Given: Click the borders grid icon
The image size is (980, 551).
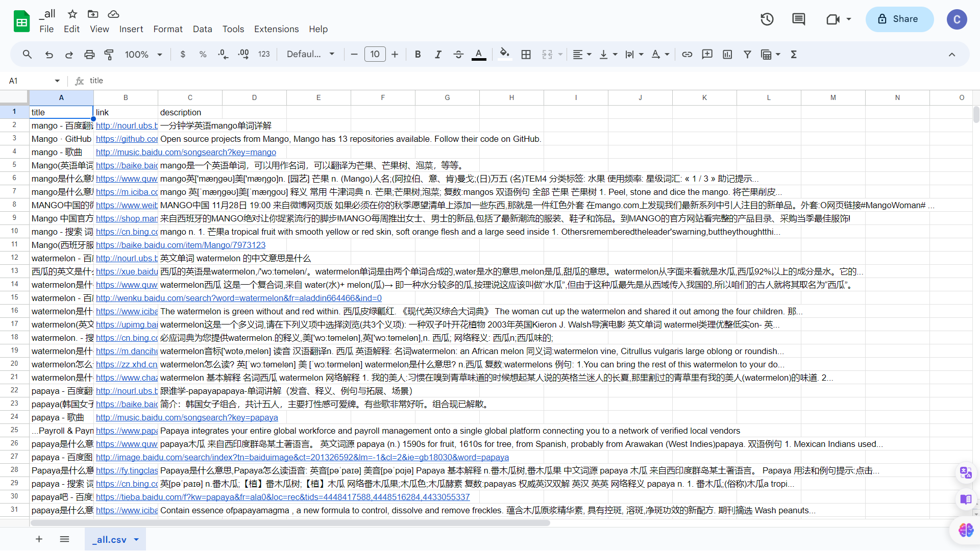Looking at the screenshot, I should pos(526,55).
